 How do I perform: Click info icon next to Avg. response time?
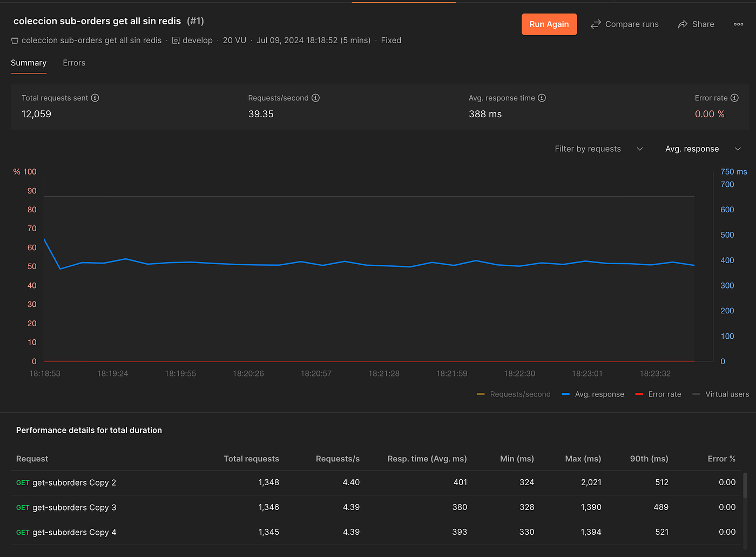542,98
